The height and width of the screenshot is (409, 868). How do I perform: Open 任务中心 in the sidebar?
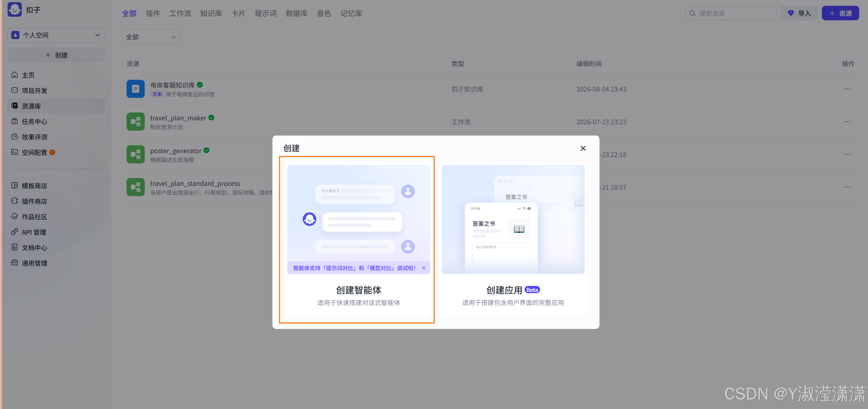[x=56, y=122]
